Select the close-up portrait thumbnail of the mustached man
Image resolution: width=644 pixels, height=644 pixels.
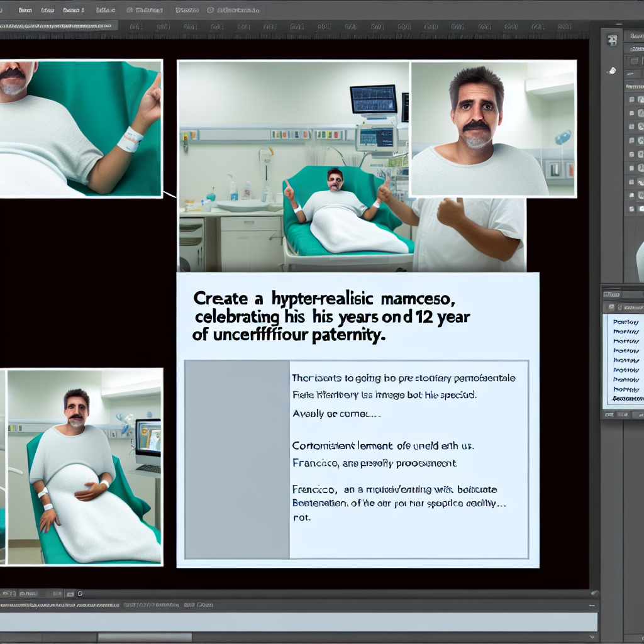[x=492, y=128]
